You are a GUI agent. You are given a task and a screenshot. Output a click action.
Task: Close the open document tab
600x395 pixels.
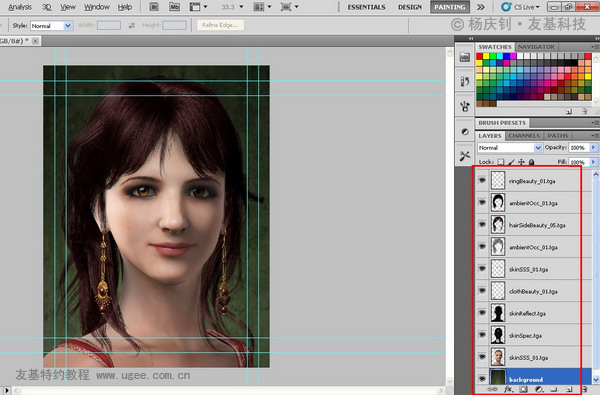click(x=35, y=41)
